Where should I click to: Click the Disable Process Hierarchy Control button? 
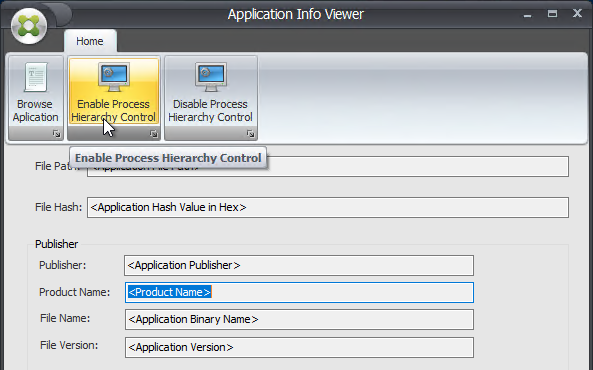211,91
